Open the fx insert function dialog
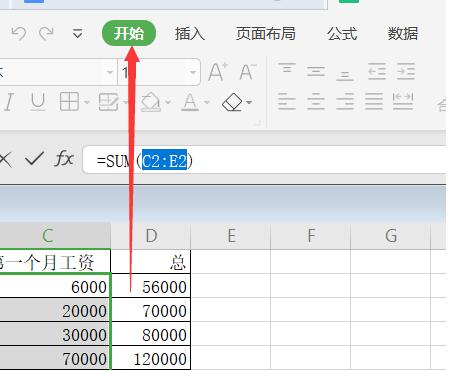450x371 pixels. click(64, 158)
